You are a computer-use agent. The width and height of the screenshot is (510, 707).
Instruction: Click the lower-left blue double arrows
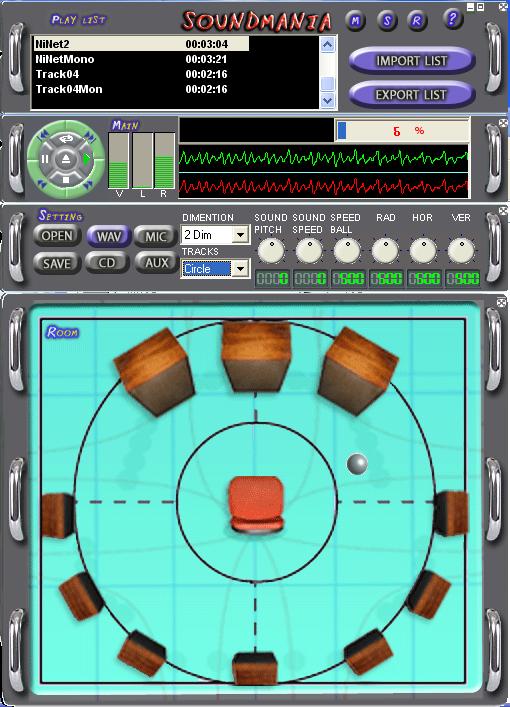(x=42, y=183)
